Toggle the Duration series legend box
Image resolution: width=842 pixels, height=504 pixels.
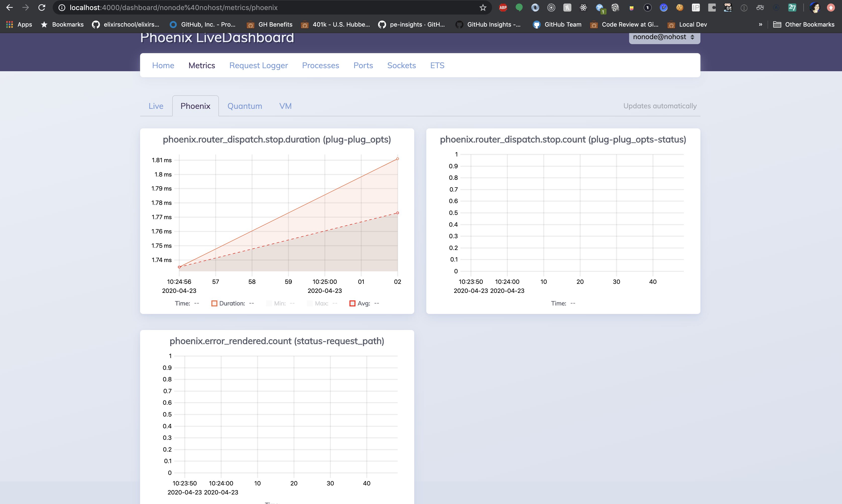pyautogui.click(x=214, y=303)
